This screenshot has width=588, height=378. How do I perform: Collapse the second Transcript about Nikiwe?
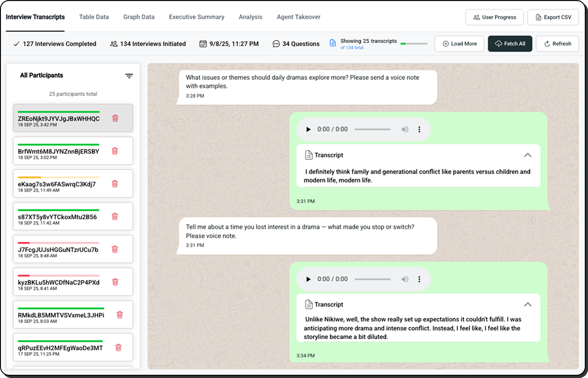[528, 304]
